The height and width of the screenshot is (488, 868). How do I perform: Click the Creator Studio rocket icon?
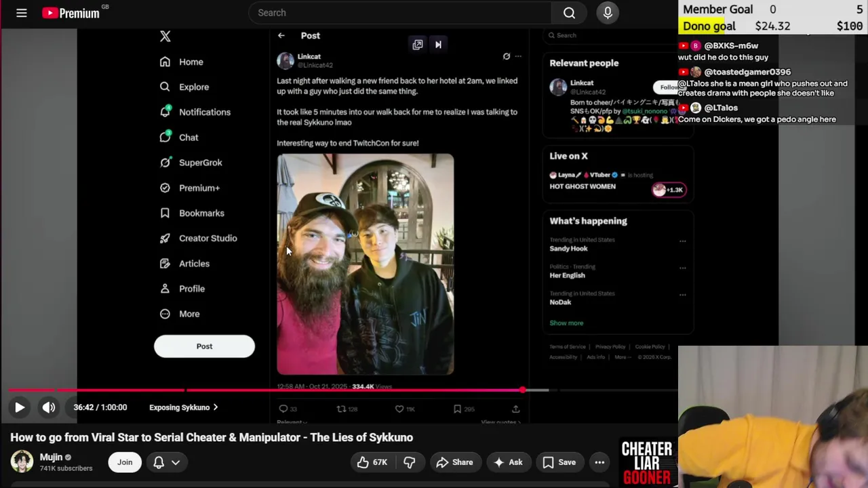point(165,238)
